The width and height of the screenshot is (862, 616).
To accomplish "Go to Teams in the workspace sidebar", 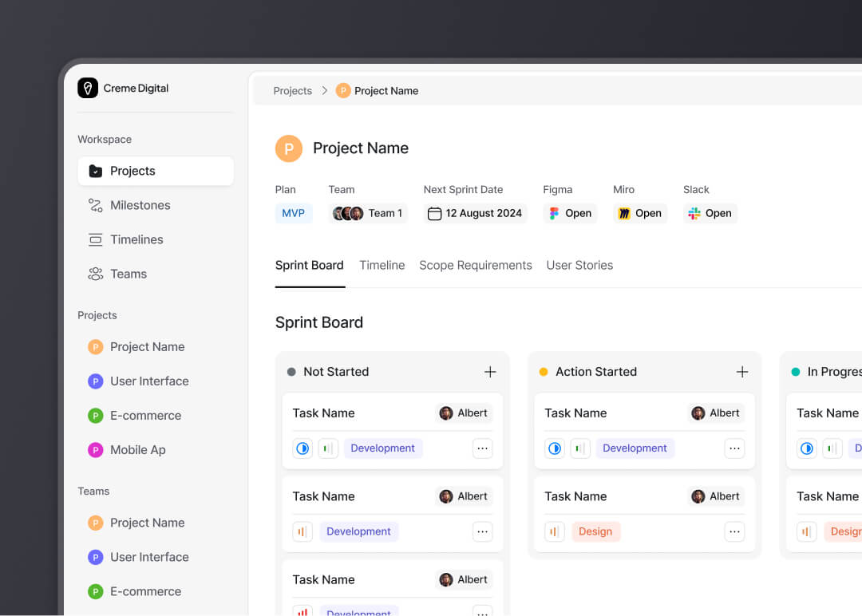I will [128, 274].
